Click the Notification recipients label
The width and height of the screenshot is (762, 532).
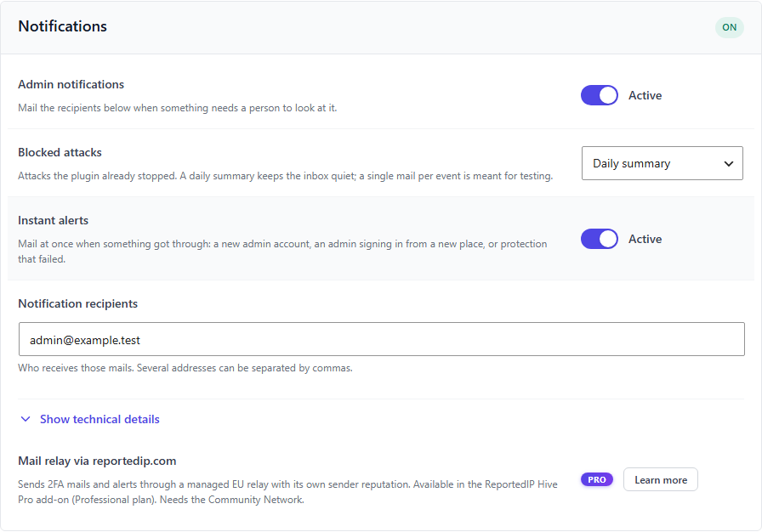77,303
